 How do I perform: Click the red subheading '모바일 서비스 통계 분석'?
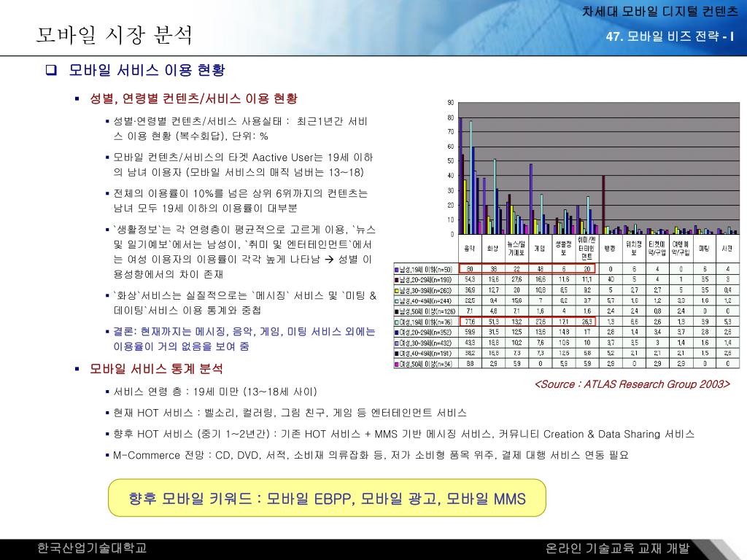(156, 368)
